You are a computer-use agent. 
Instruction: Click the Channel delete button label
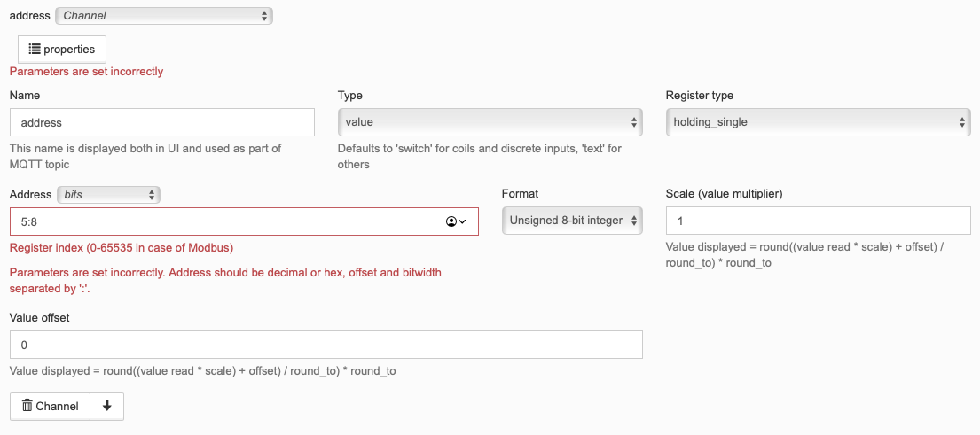57,407
